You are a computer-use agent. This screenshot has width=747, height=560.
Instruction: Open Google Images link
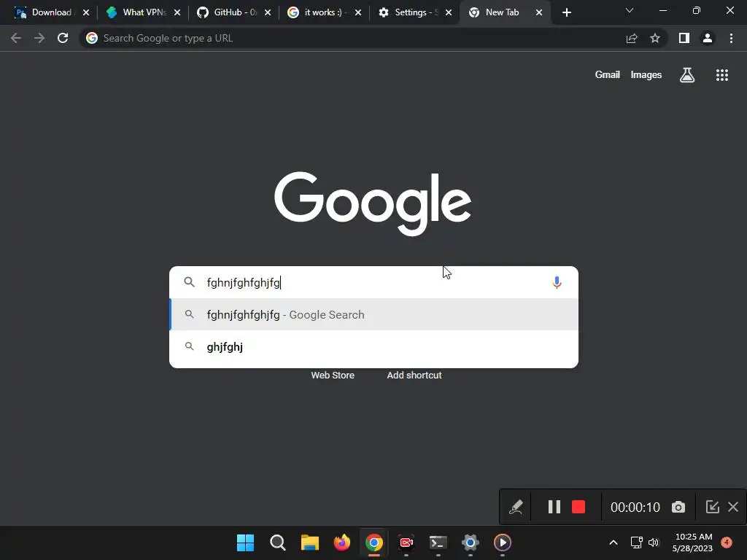pos(646,75)
